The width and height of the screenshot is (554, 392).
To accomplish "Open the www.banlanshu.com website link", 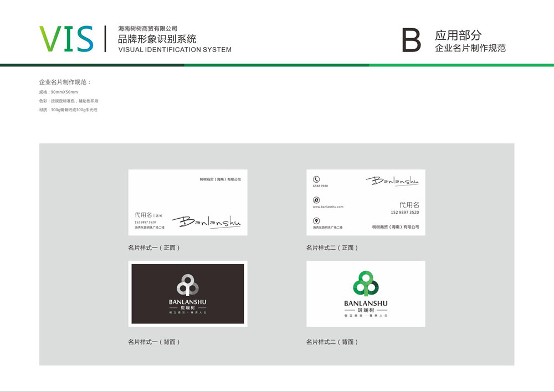I will tap(328, 207).
